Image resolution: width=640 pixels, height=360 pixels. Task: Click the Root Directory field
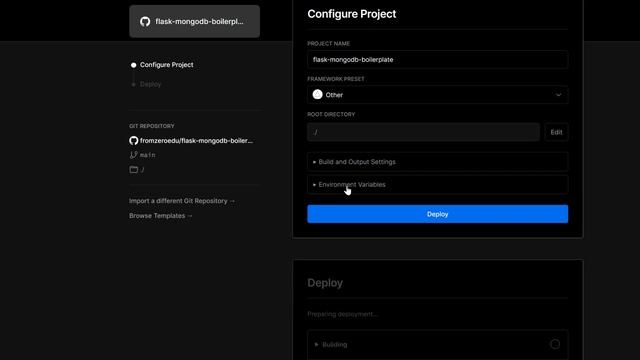[423, 132]
